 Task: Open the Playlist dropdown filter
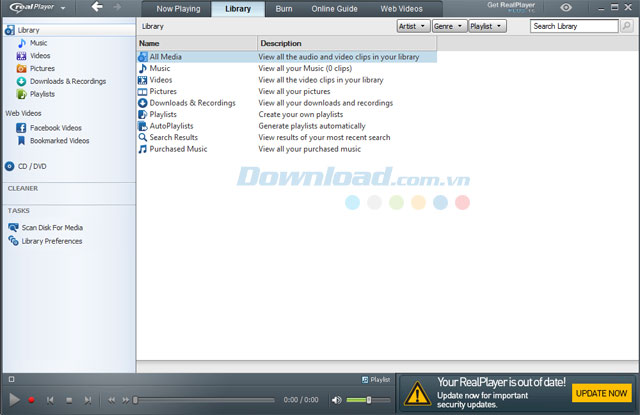coord(487,26)
